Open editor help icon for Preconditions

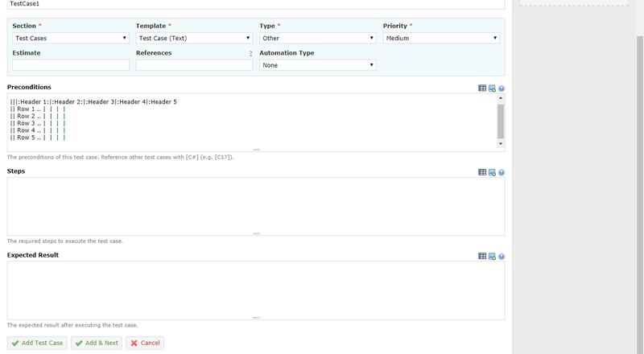502,88
